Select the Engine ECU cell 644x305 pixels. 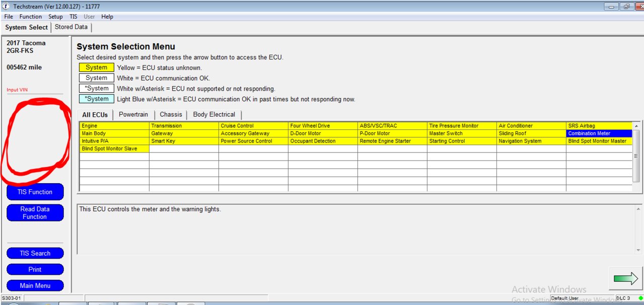pos(115,126)
